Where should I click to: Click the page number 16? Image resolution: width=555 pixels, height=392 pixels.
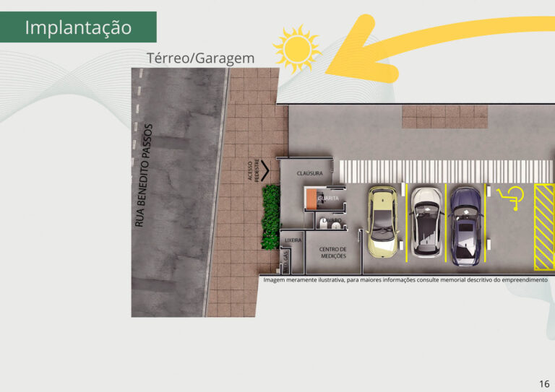tap(544, 383)
